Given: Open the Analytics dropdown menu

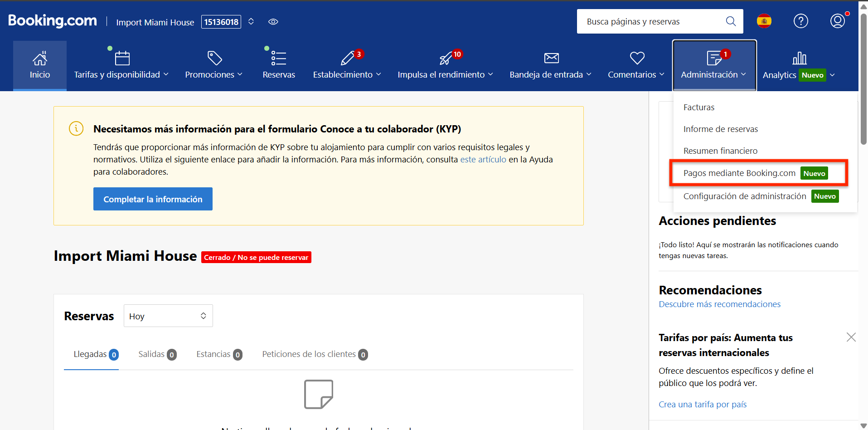Looking at the screenshot, I should 798,75.
